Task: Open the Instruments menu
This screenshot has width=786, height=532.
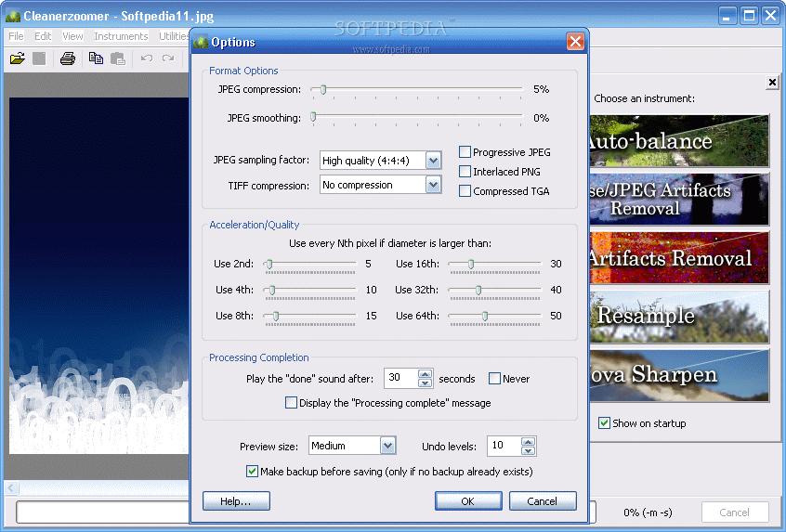Action: pos(121,36)
